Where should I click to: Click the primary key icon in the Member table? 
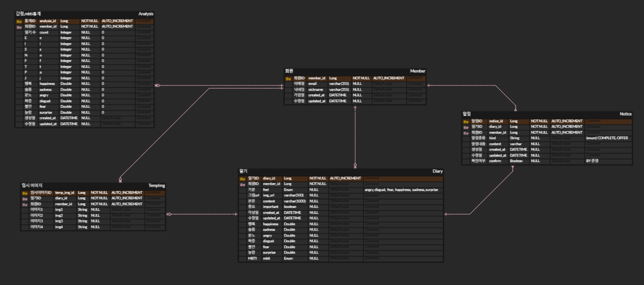289,78
